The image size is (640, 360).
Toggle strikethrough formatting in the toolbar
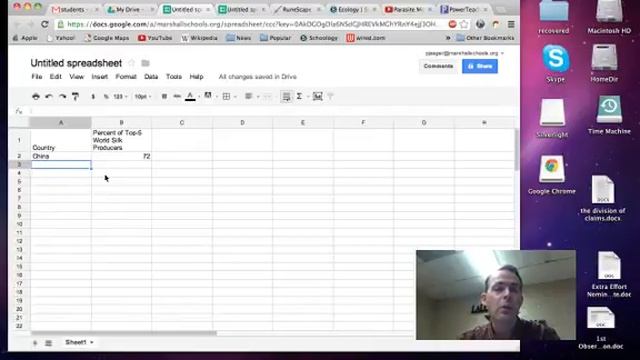click(177, 96)
